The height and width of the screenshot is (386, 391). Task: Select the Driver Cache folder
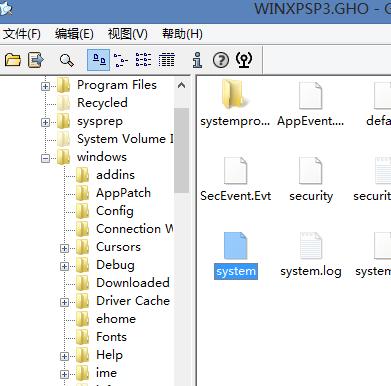tap(133, 301)
